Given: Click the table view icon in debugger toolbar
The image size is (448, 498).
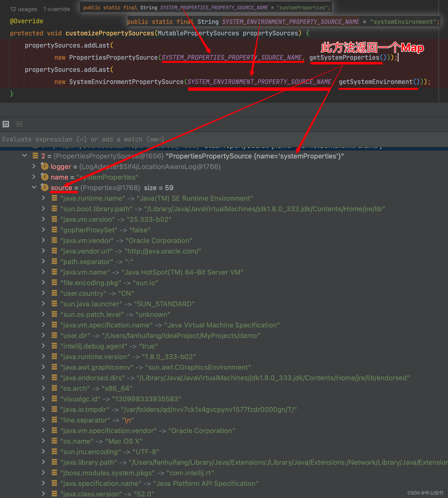Looking at the screenshot, I should [6, 124].
